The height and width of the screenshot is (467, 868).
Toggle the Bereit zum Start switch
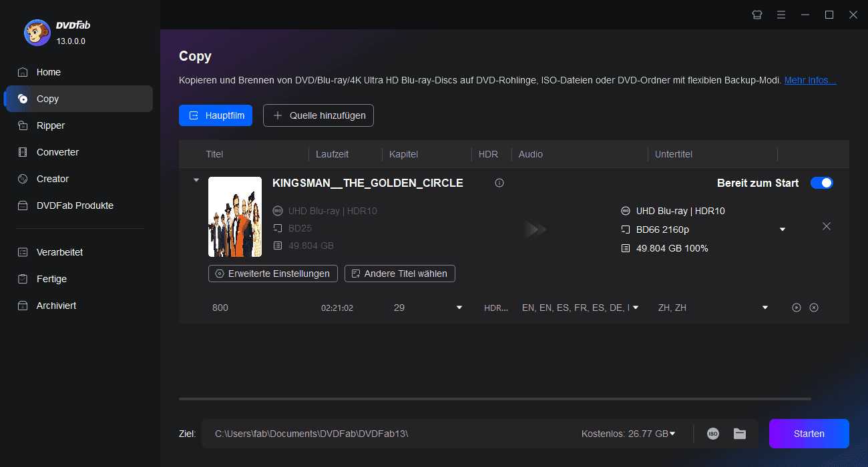click(822, 183)
